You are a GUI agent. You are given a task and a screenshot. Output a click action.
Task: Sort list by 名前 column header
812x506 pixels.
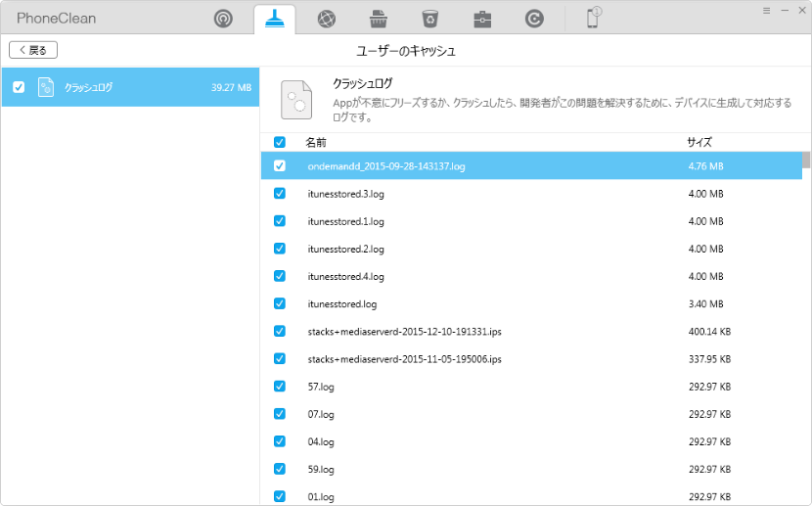(x=316, y=143)
